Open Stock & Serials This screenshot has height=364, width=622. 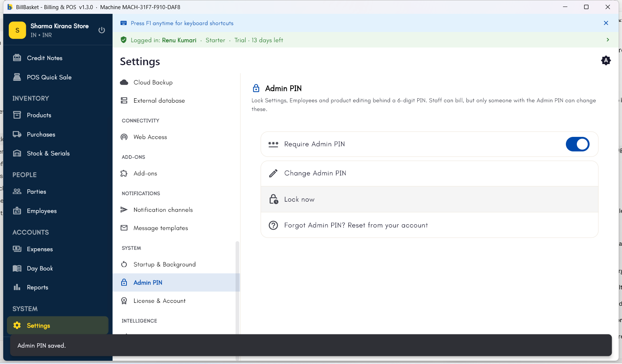click(x=58, y=153)
